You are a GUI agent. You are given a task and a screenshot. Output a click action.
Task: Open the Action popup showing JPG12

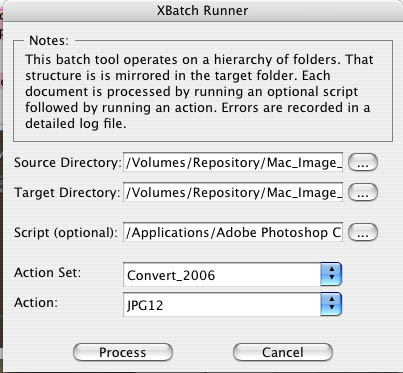point(232,305)
